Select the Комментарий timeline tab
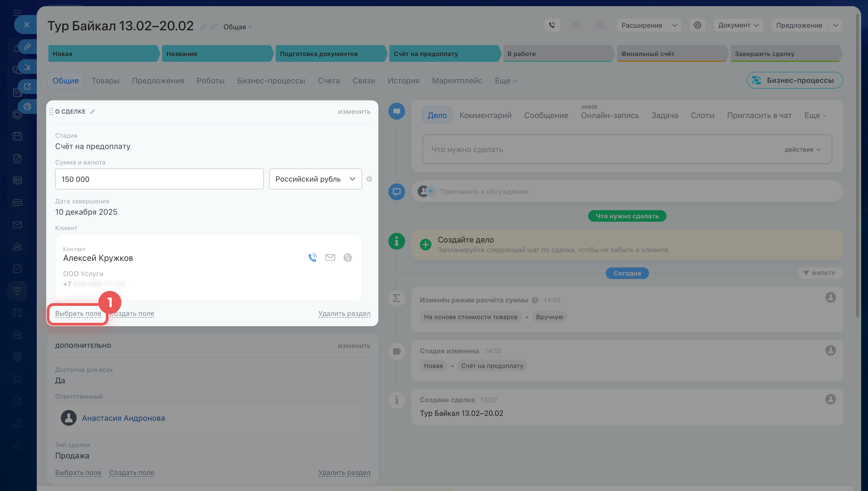Screen dimensions: 868x491 (x=485, y=115)
